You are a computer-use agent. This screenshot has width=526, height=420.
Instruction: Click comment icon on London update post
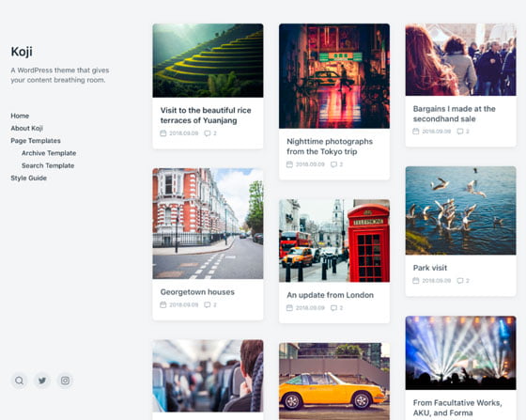coord(333,307)
